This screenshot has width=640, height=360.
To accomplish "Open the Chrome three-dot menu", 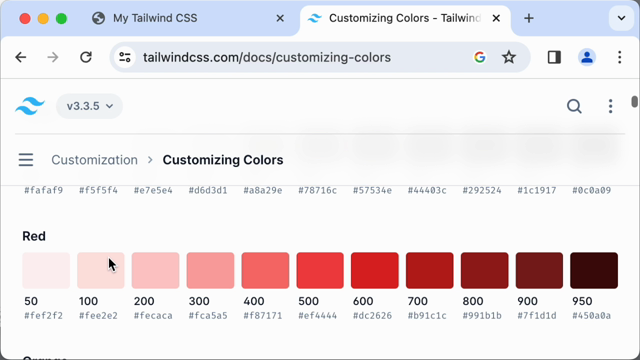I will coord(620,57).
